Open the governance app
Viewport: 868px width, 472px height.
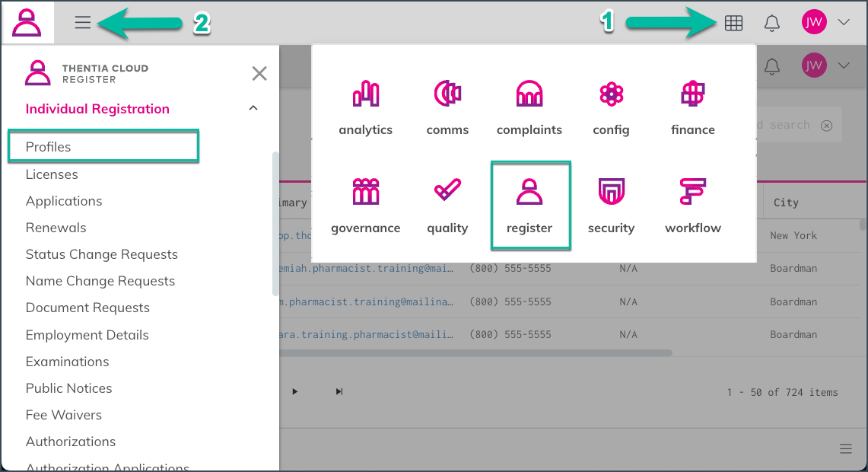(x=365, y=206)
